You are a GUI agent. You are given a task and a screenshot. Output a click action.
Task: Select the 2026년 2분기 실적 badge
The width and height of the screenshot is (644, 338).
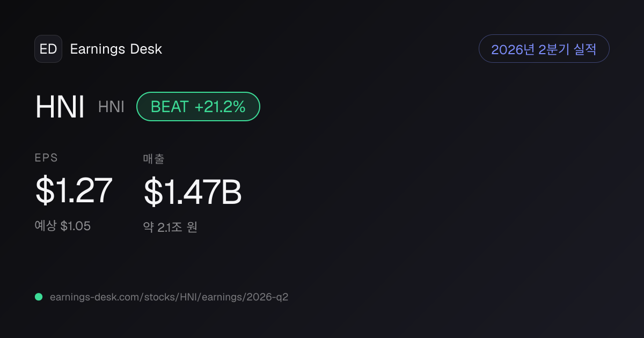tap(544, 49)
